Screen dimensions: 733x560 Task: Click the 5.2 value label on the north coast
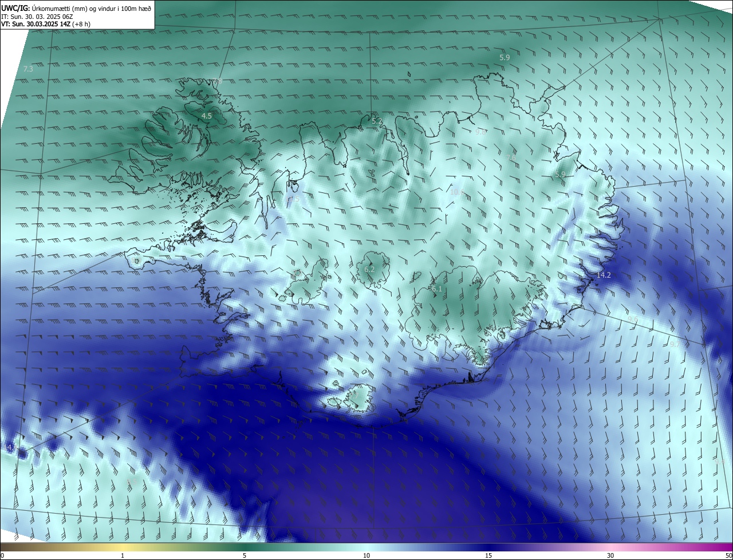pyautogui.click(x=376, y=121)
